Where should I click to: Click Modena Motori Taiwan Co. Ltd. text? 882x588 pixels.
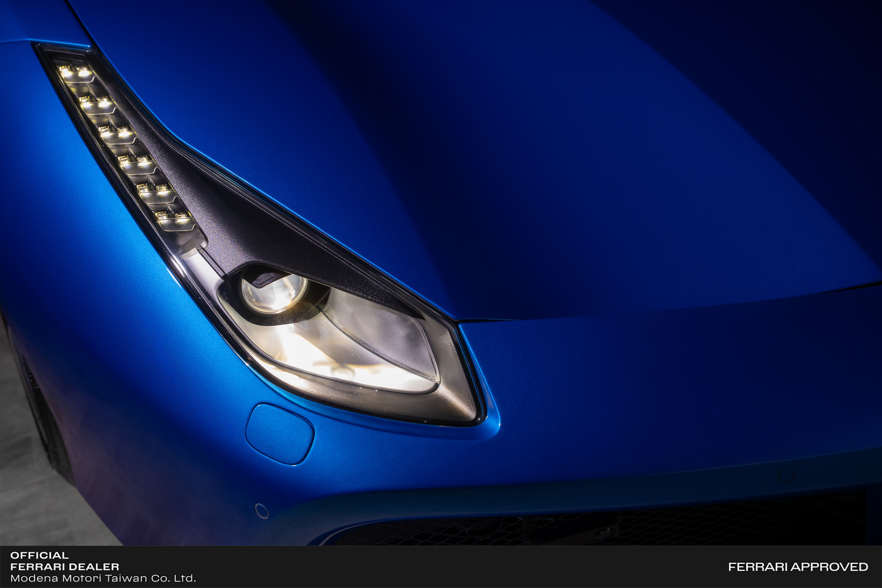(103, 578)
